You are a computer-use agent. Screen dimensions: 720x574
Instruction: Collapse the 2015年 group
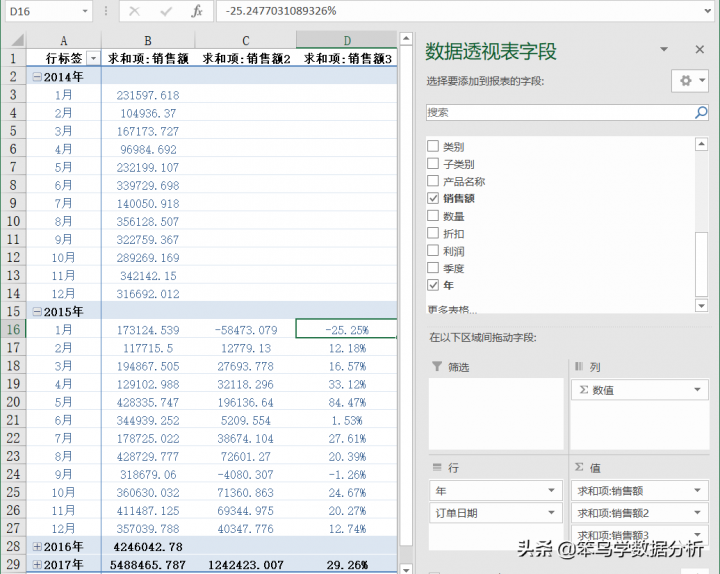(37, 312)
